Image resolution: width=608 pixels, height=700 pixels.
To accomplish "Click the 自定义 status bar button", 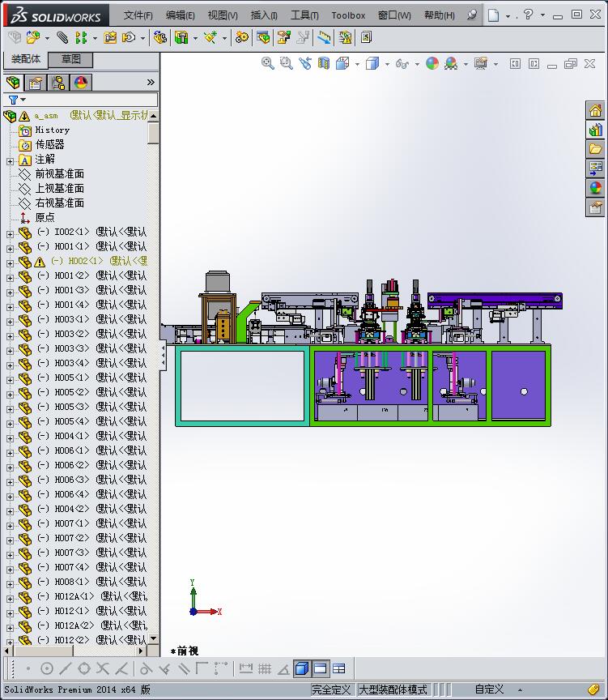I will [489, 689].
